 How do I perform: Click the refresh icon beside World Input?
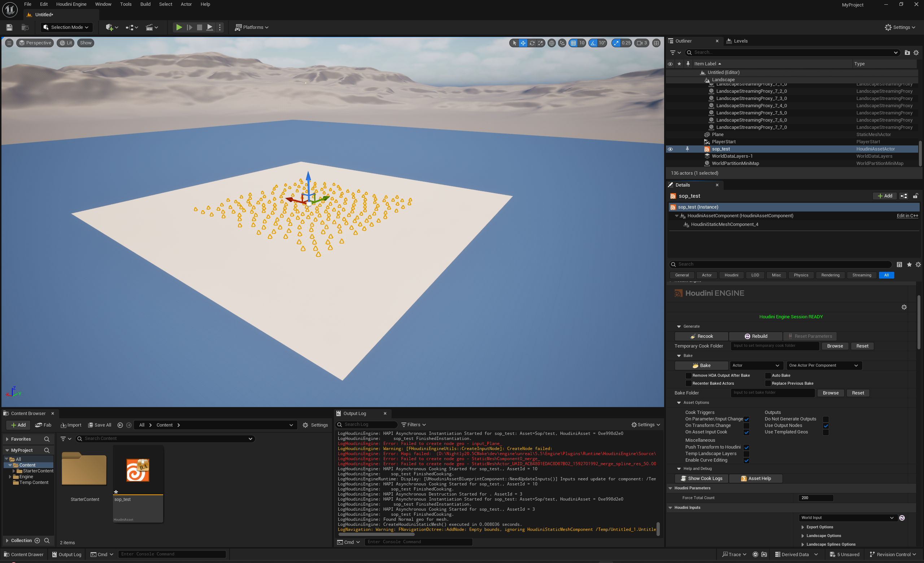(x=902, y=518)
